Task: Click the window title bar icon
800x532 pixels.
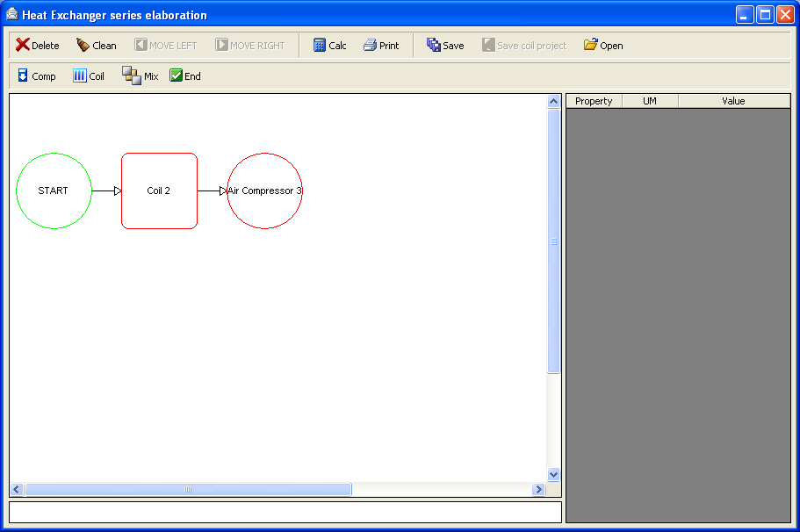Action: click(11, 14)
